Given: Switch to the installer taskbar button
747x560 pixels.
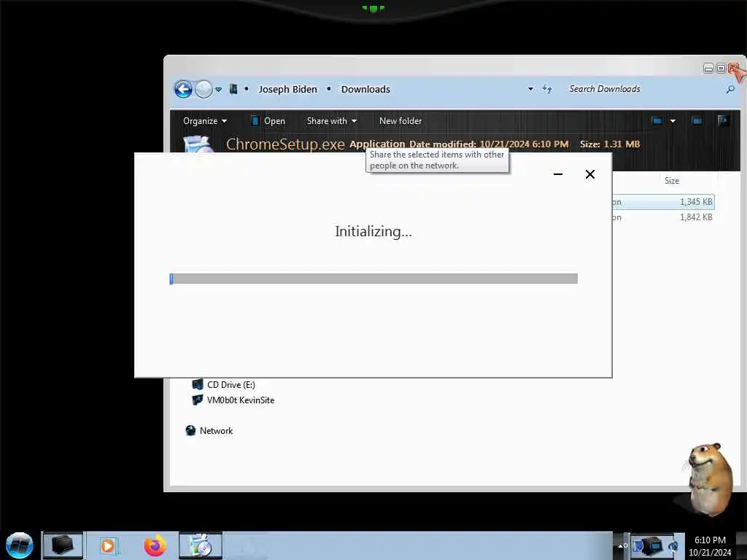Looking at the screenshot, I should coord(201,545).
